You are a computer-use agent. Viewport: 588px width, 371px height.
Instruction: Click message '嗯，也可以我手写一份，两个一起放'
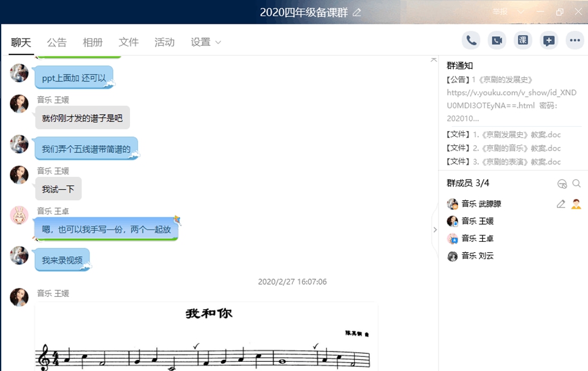coord(106,229)
